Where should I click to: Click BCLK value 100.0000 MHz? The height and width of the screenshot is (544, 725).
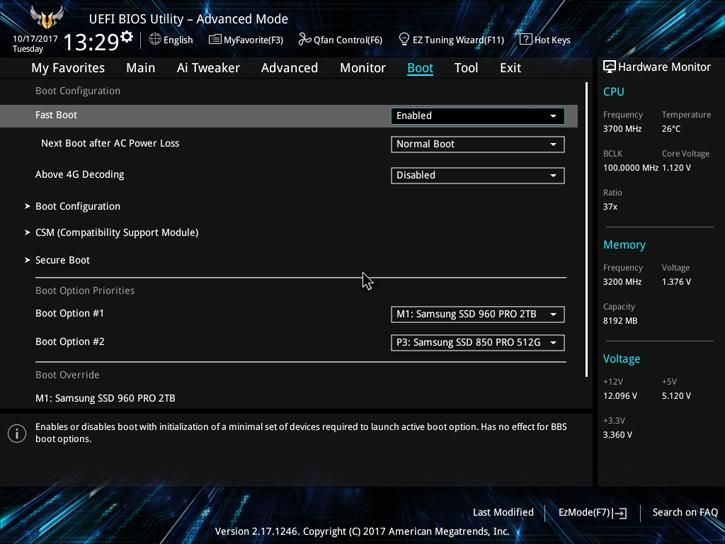(x=630, y=168)
